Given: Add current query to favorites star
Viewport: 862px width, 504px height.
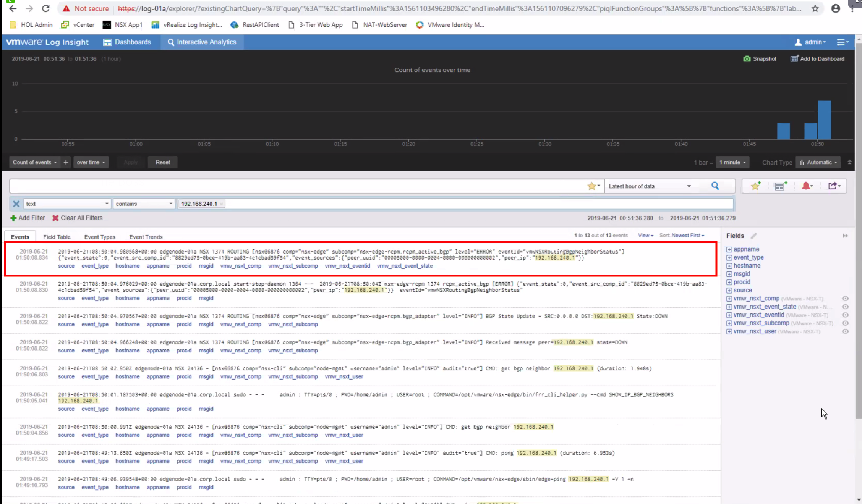Looking at the screenshot, I should point(755,186).
